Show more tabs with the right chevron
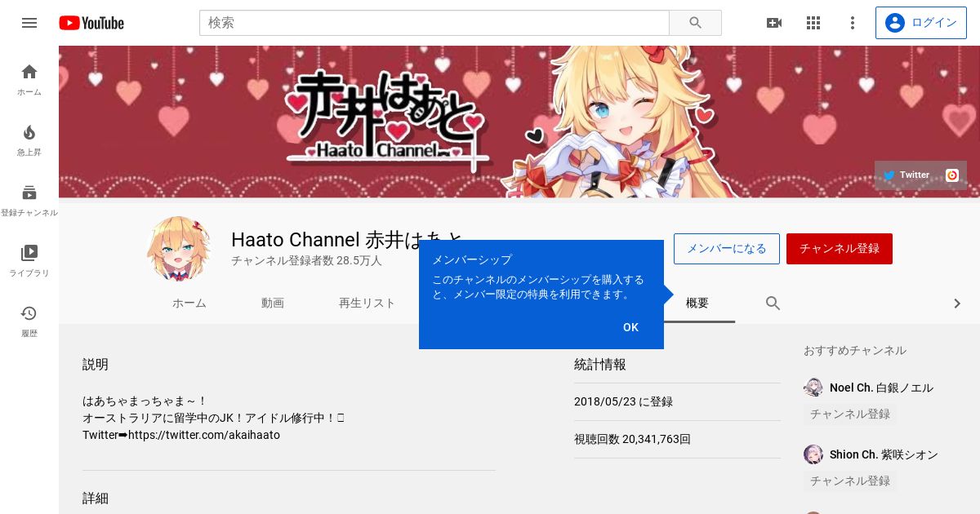The image size is (980, 514). point(957,304)
